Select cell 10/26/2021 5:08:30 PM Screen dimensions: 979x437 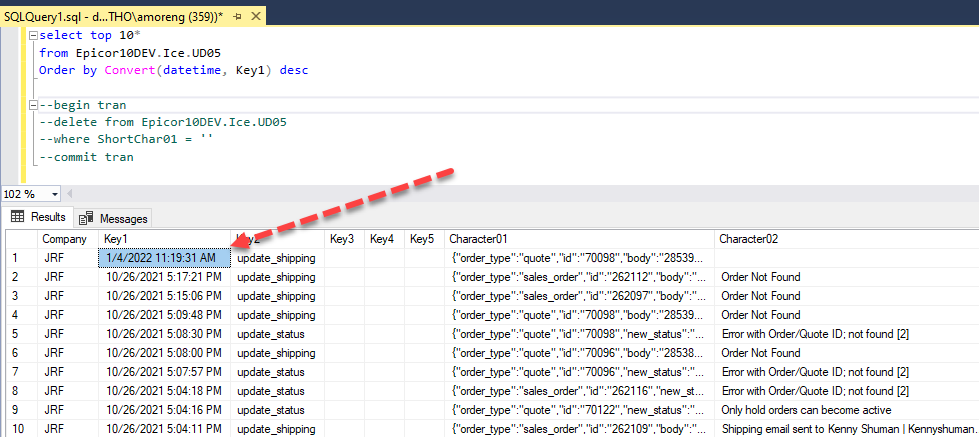pyautogui.click(x=164, y=334)
